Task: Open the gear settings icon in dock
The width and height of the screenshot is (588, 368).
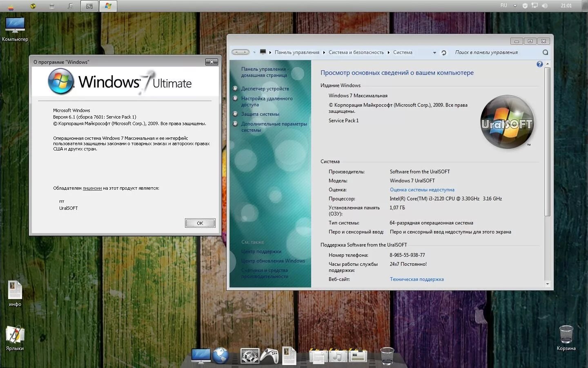Action: pyautogui.click(x=249, y=356)
